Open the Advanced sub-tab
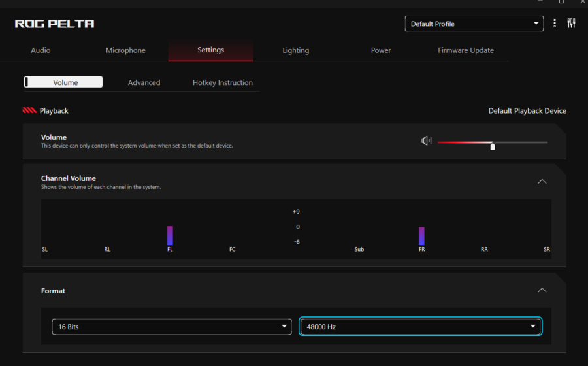 click(144, 82)
